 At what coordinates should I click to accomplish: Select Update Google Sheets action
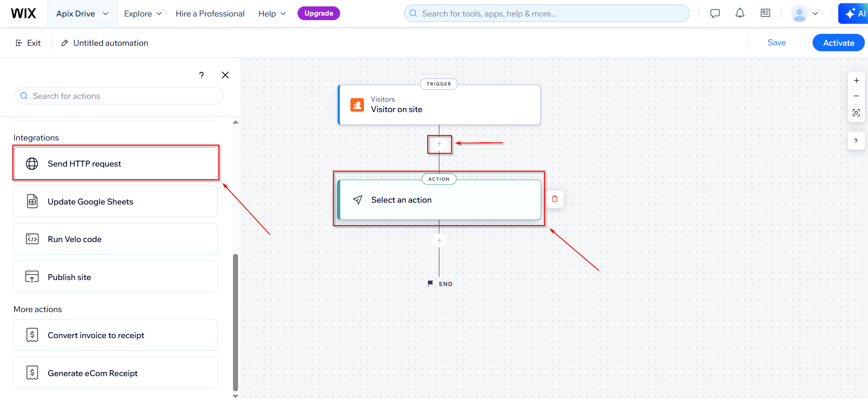point(115,201)
